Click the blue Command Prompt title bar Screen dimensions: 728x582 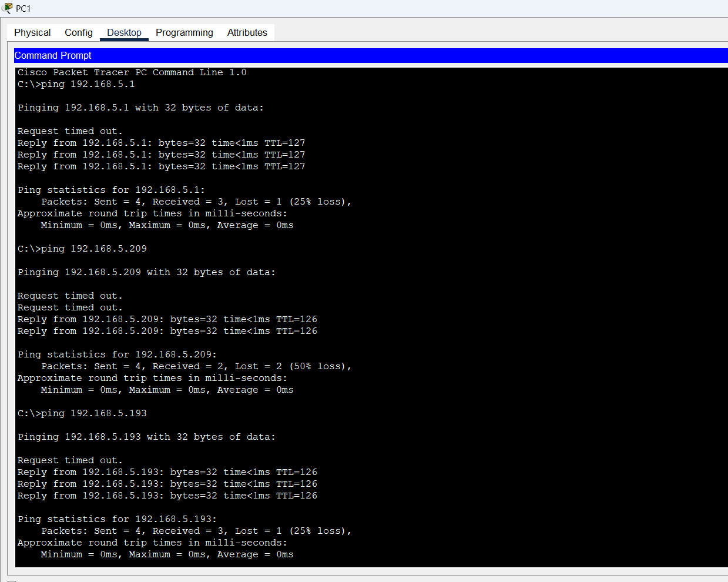click(x=370, y=55)
